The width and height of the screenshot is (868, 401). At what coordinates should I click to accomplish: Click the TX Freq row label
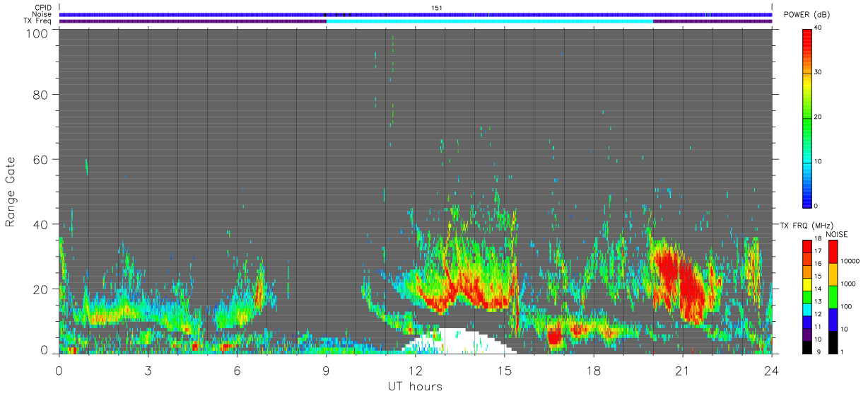pos(37,21)
